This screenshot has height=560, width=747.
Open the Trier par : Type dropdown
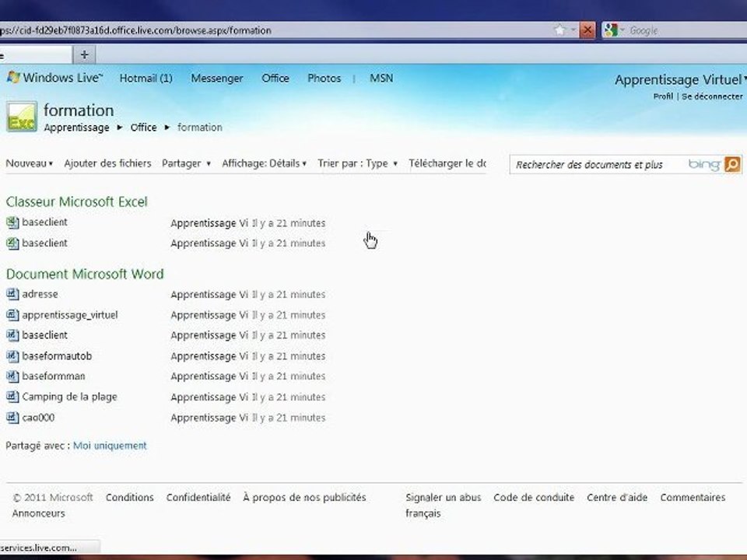coord(357,163)
